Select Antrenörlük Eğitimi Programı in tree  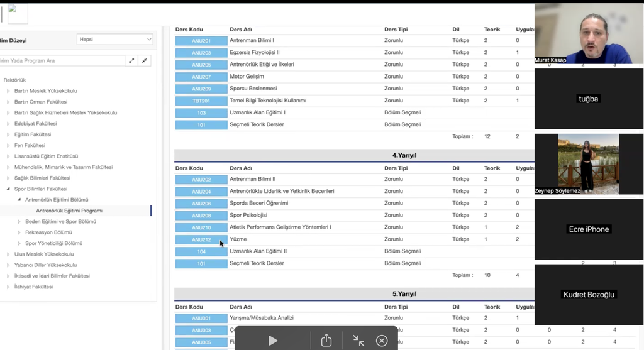tap(69, 211)
